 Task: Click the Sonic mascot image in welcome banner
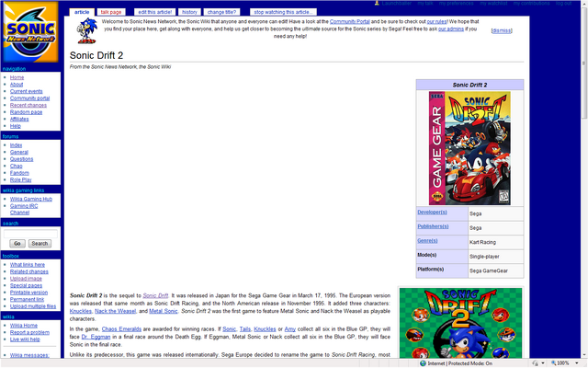(x=86, y=30)
